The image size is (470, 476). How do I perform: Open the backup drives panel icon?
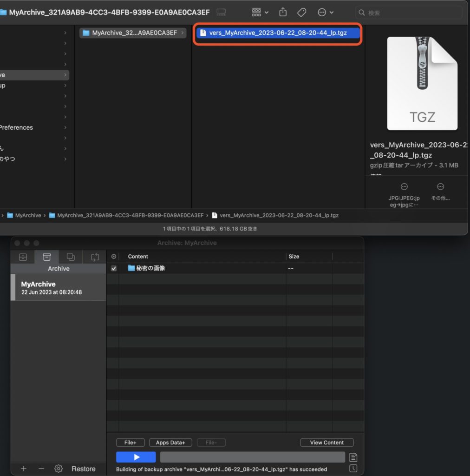(x=23, y=257)
